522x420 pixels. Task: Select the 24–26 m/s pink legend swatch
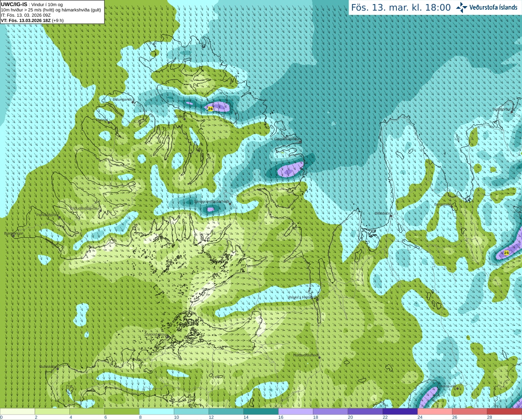point(435,411)
